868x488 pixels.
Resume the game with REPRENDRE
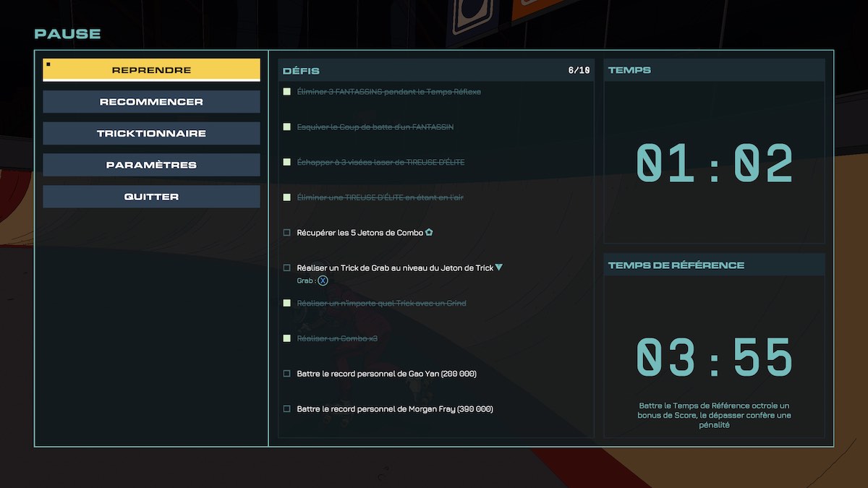click(151, 70)
